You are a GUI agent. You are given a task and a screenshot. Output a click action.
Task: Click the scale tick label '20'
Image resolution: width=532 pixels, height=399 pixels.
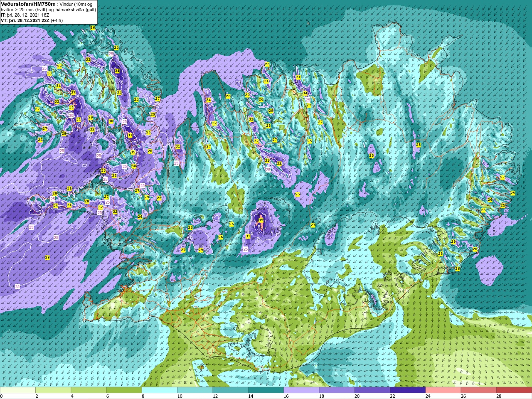coord(357,396)
